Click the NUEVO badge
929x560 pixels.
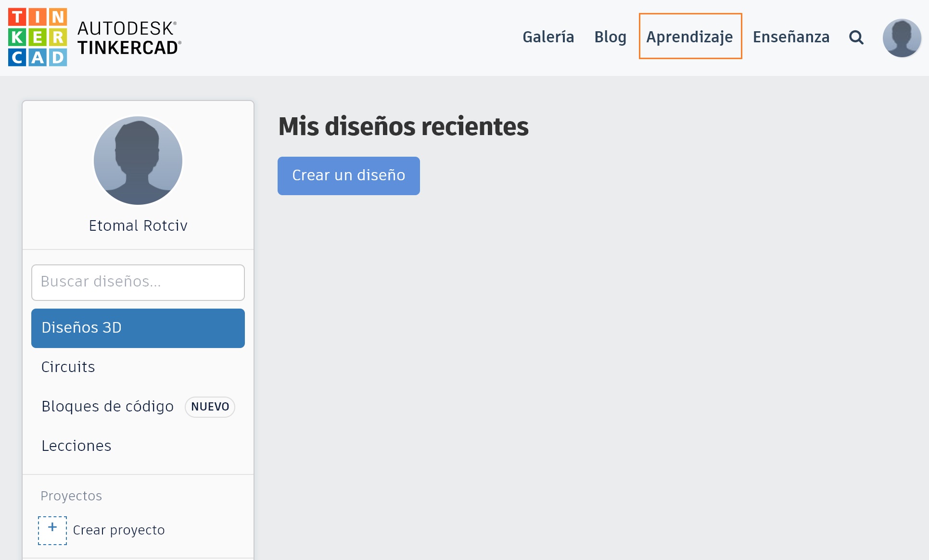pos(210,407)
